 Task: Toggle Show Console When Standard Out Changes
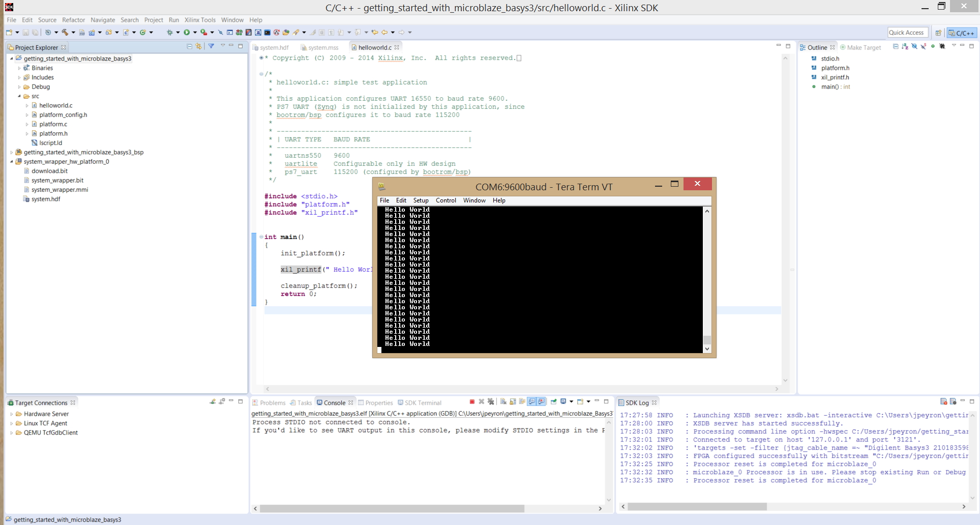[x=531, y=402]
